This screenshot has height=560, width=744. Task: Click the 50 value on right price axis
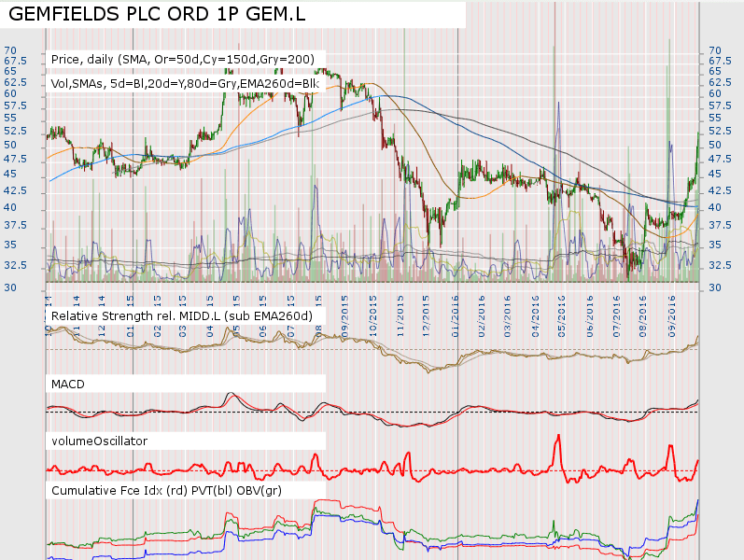[714, 145]
